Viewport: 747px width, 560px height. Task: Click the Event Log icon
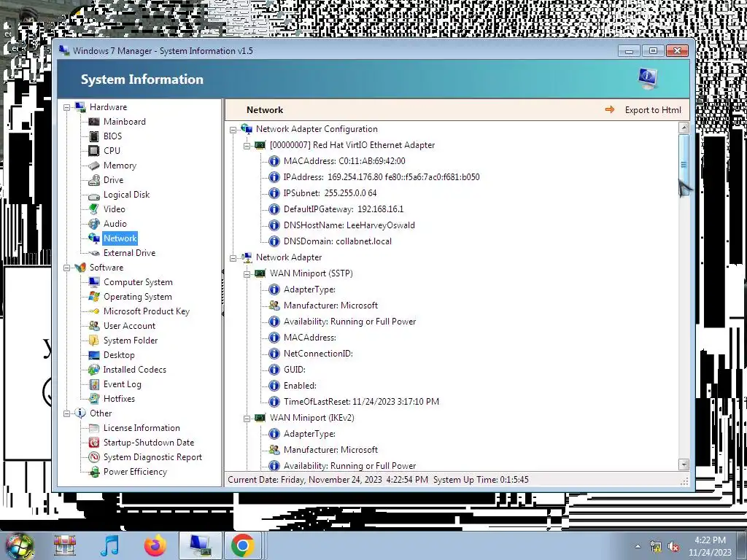[94, 384]
